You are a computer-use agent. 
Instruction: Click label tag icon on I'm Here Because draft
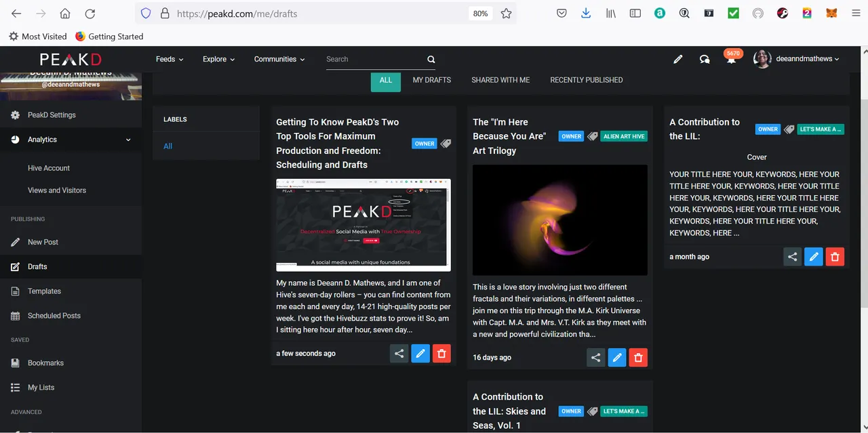[x=592, y=136]
